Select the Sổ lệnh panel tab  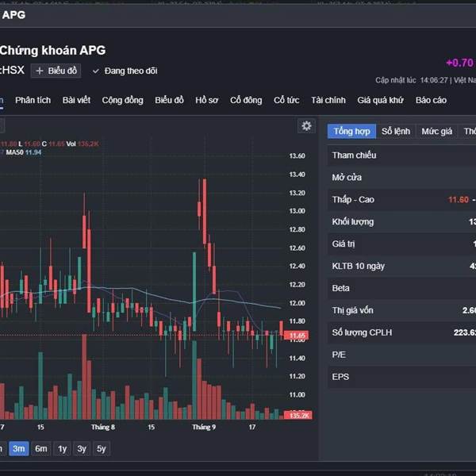[396, 131]
